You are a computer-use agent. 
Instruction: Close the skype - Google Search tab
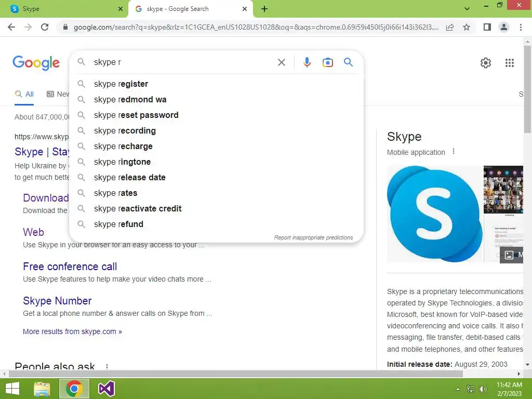pyautogui.click(x=244, y=9)
